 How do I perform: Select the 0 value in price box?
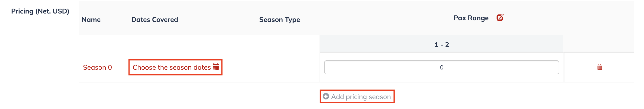pos(441,68)
